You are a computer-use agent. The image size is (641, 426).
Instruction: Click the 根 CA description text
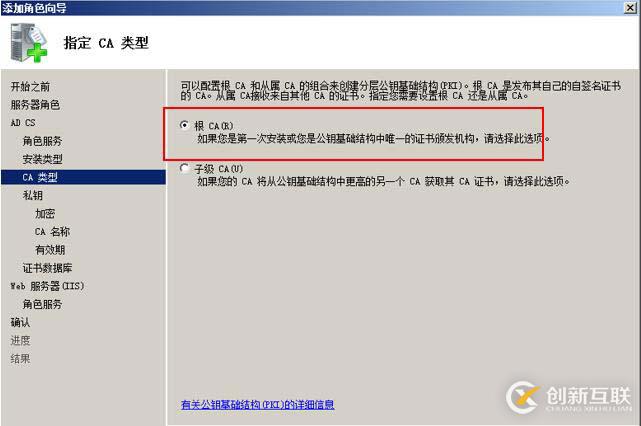tap(374, 139)
